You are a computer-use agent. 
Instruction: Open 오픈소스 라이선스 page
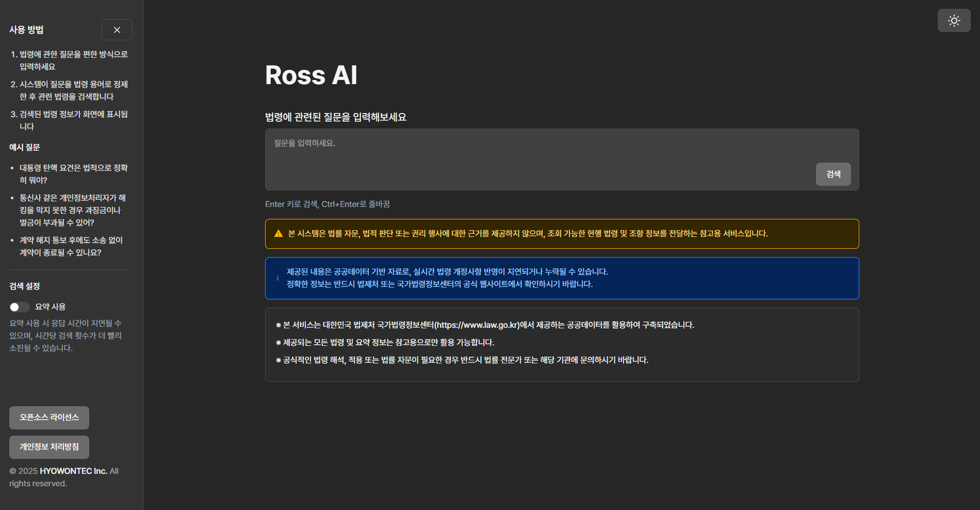tap(49, 418)
